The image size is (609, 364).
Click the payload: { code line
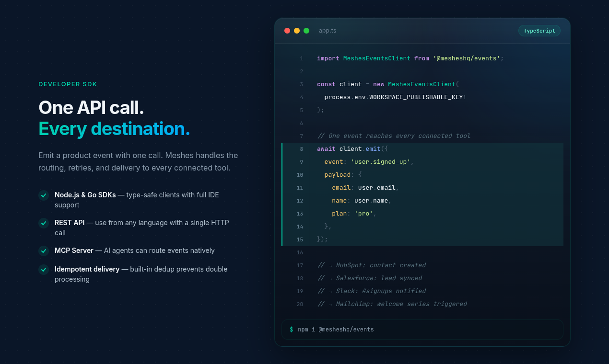point(343,175)
